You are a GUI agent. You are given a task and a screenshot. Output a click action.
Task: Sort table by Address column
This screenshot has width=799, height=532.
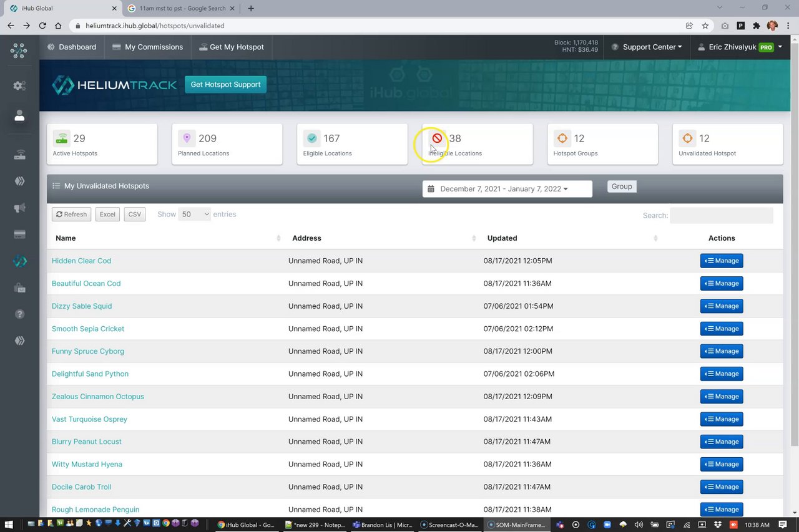point(381,238)
